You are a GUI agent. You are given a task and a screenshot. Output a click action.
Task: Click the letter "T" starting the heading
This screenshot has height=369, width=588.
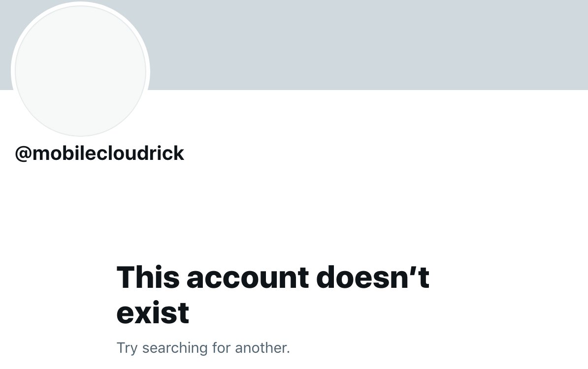point(125,277)
